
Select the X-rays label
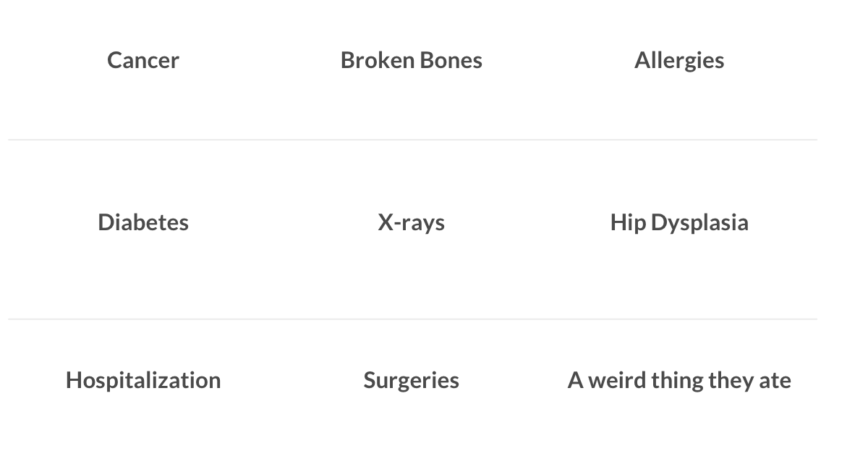(411, 222)
